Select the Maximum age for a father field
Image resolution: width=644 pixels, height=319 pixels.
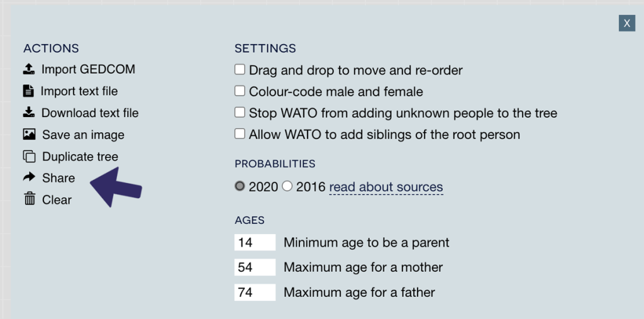point(255,292)
